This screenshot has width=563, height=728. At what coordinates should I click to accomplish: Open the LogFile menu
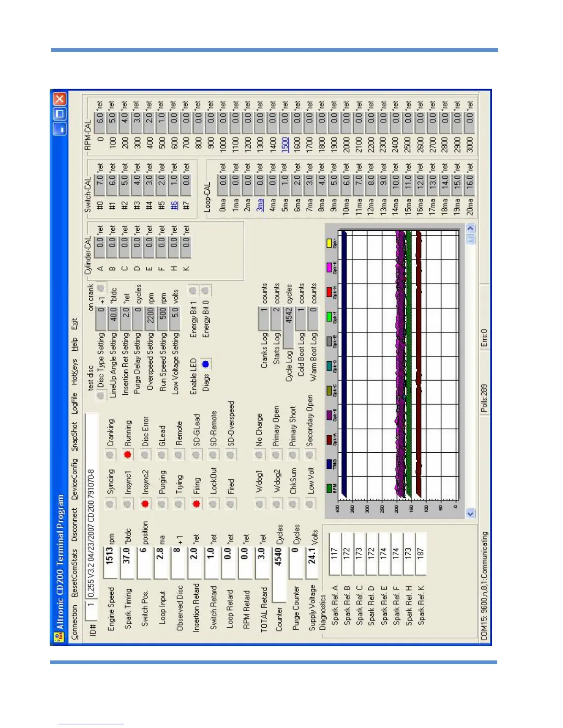click(x=75, y=403)
